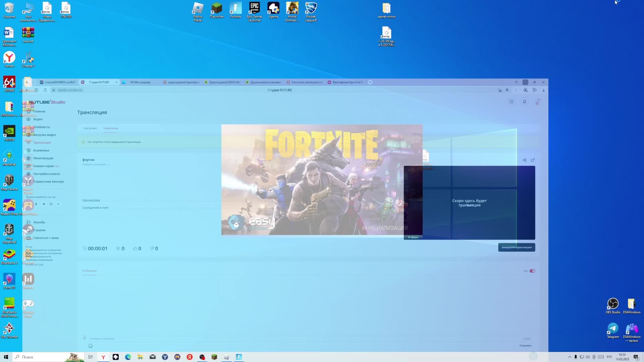Screen dimensions: 644x362
Task: Toggle the Чат switch off
Action: (x=532, y=271)
